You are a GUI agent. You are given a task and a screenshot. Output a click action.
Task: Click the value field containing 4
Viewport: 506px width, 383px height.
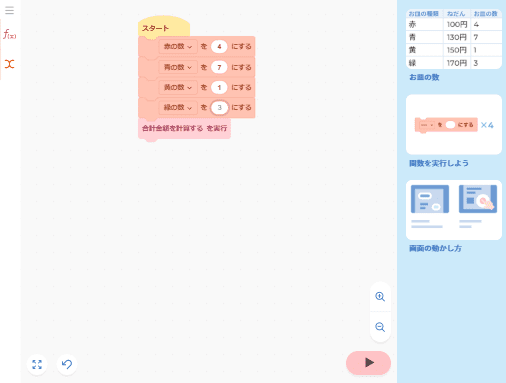(219, 47)
